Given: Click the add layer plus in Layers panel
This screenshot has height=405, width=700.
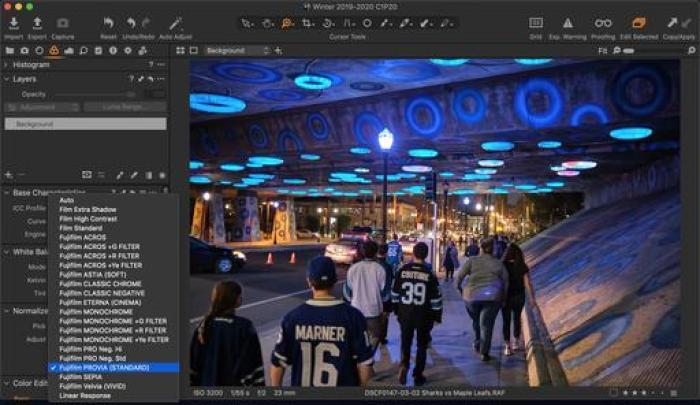Looking at the screenshot, I should 8,175.
